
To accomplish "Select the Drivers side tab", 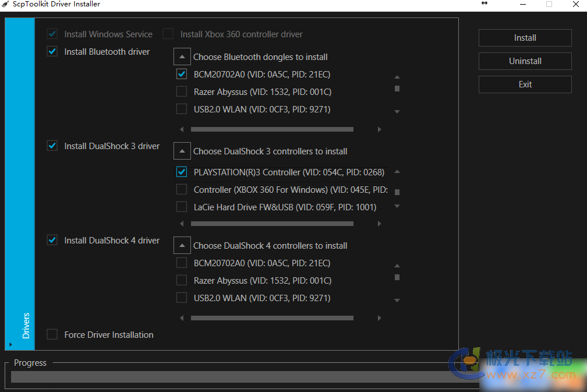I will (20, 184).
